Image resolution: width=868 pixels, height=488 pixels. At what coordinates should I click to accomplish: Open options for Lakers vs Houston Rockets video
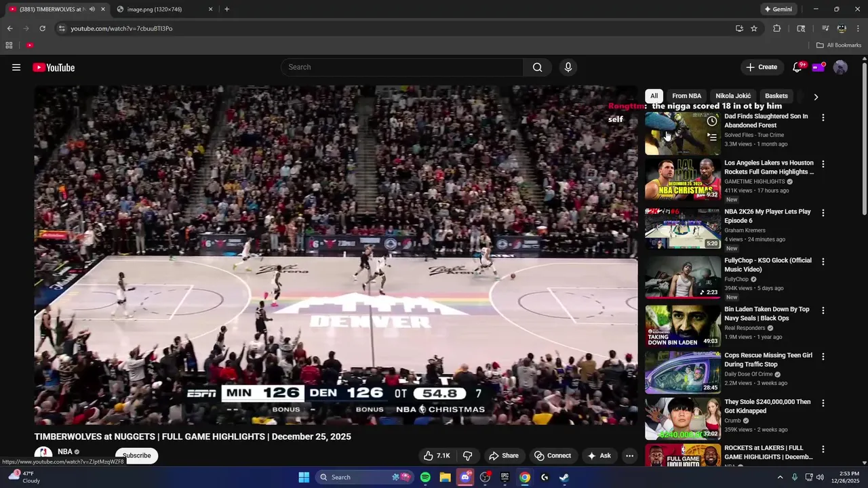click(x=823, y=164)
